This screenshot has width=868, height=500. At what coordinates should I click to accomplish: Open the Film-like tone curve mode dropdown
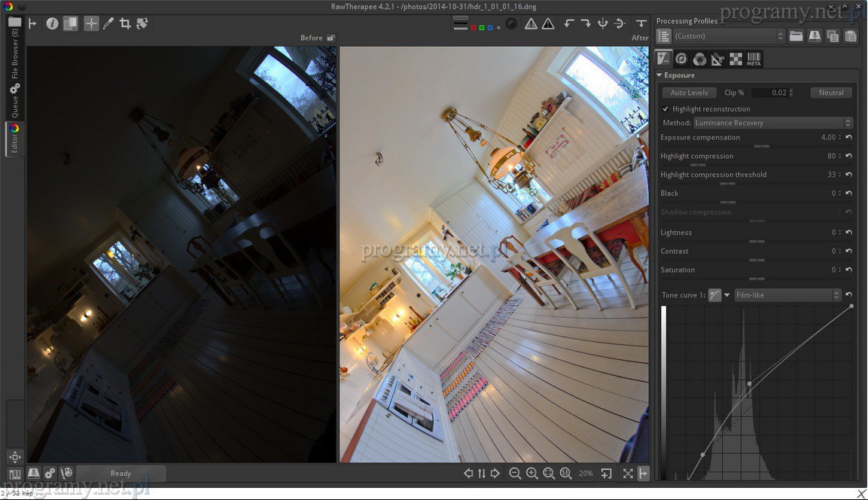pyautogui.click(x=787, y=295)
